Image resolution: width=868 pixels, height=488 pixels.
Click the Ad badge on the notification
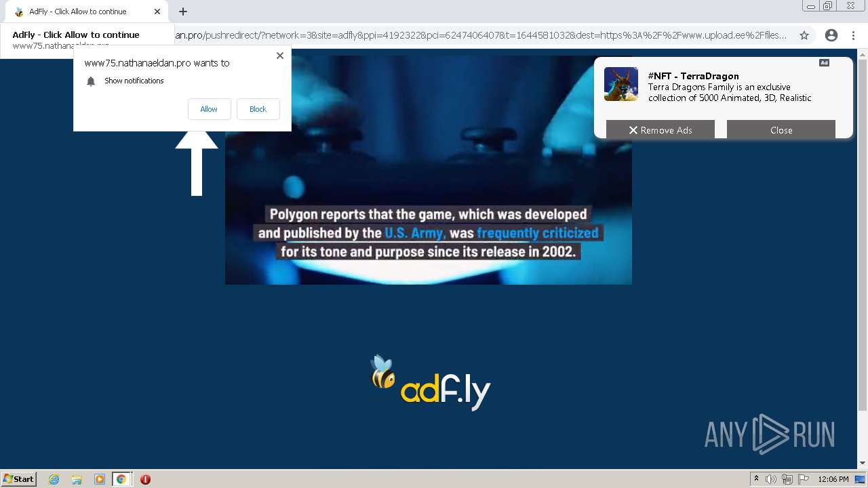(824, 63)
